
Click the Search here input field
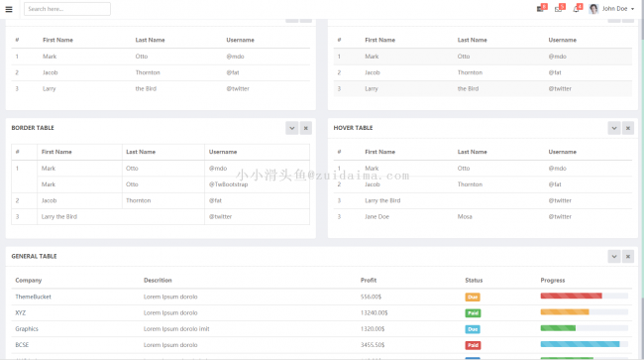point(67,9)
